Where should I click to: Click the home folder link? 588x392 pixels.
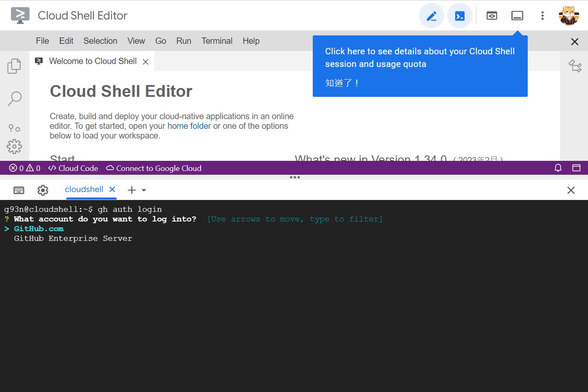tap(189, 125)
